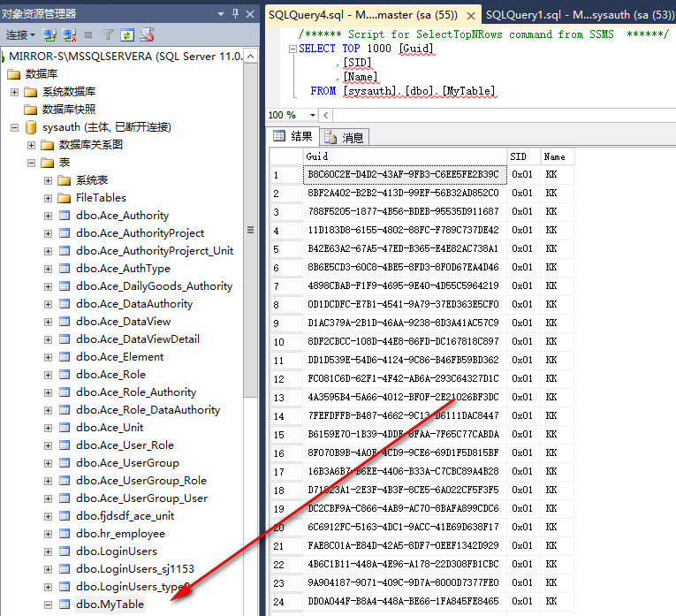
Task: Open the Object Explorer window position dropdown arrow
Action: (221, 14)
